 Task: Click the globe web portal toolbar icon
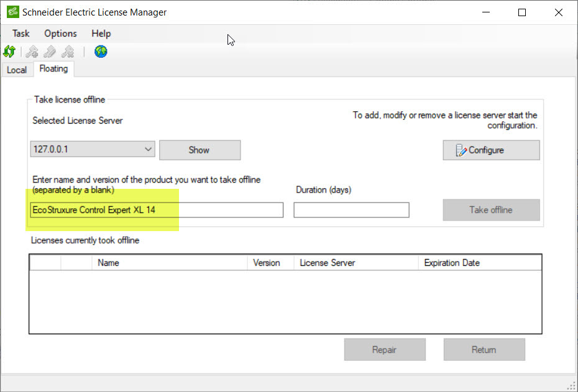(x=101, y=52)
